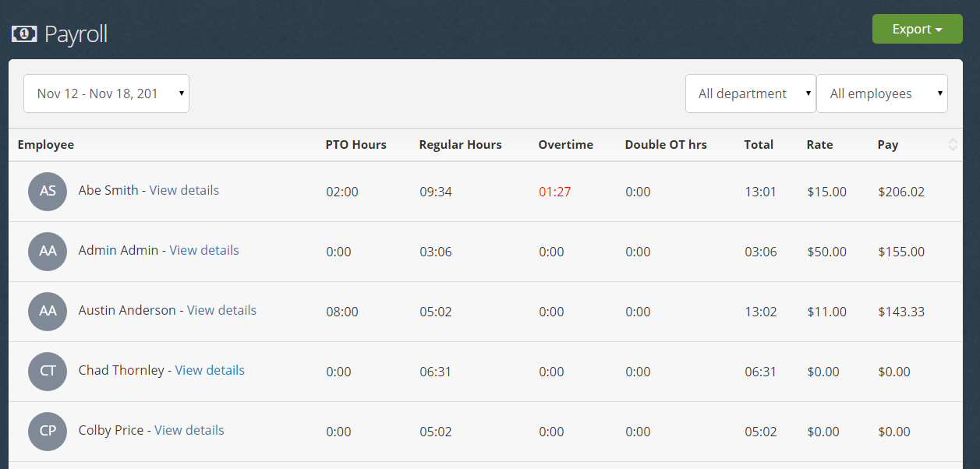Screen dimensions: 980x469
Task: Click Austin Anderson's PTO hours 08:00
Action: point(342,312)
